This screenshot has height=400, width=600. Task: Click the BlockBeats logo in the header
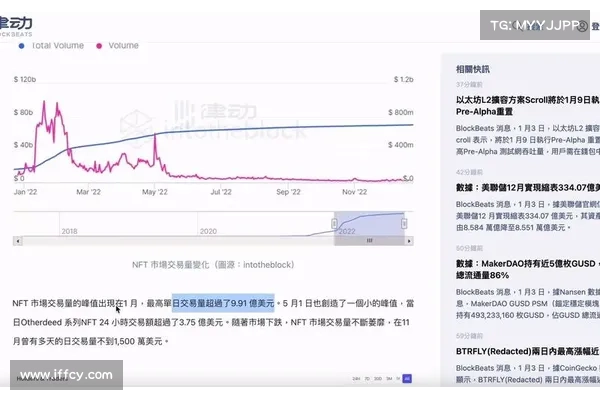tap(15, 26)
